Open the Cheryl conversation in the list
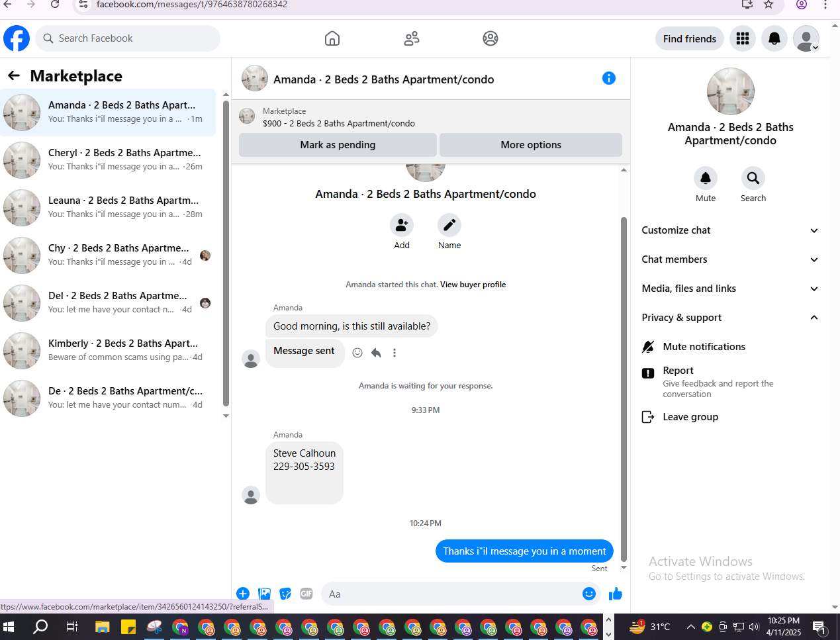 click(x=109, y=160)
